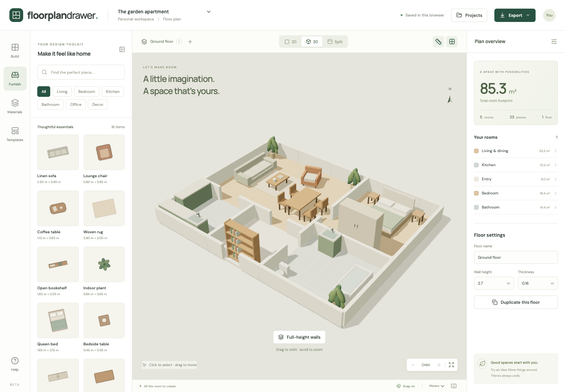Open the Export options dropdown
Viewport: 565px width, 392px height.
(515, 15)
